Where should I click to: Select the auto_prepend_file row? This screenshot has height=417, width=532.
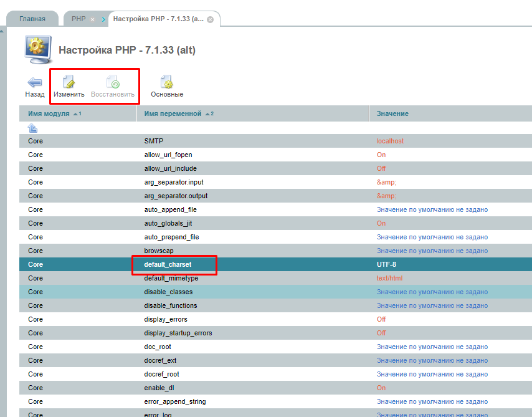pos(275,237)
